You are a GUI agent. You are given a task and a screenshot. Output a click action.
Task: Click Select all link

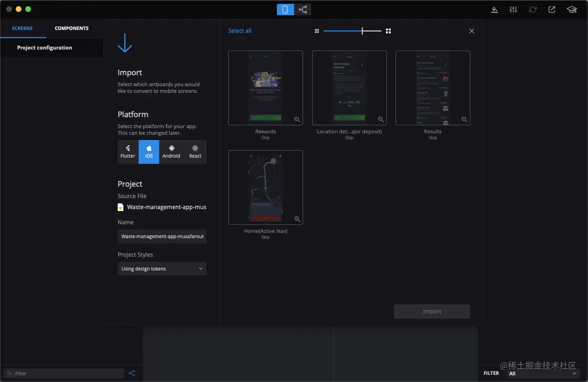tap(240, 31)
